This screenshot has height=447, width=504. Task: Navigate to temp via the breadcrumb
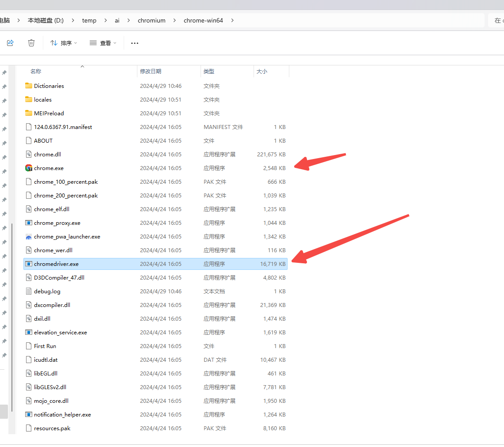coord(89,20)
